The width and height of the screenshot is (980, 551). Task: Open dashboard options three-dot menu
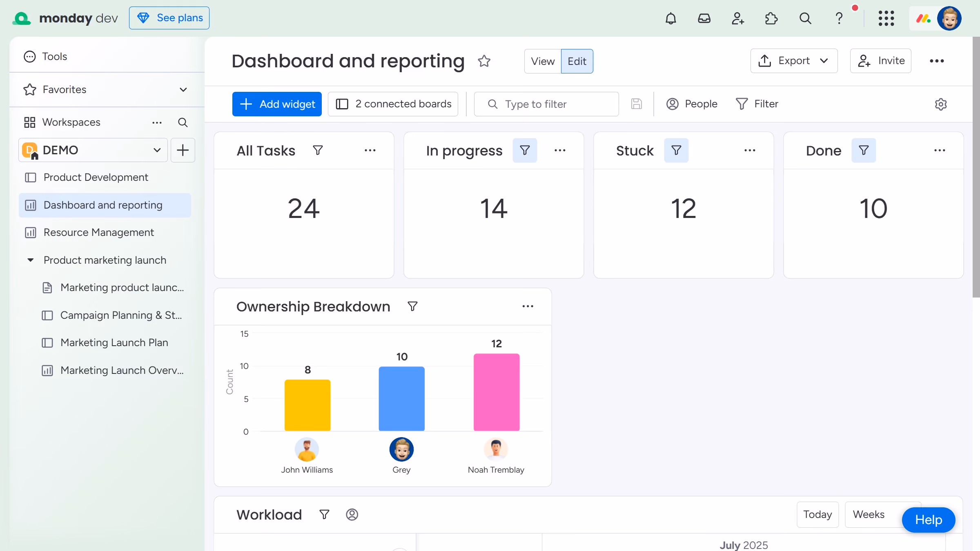coord(937,61)
